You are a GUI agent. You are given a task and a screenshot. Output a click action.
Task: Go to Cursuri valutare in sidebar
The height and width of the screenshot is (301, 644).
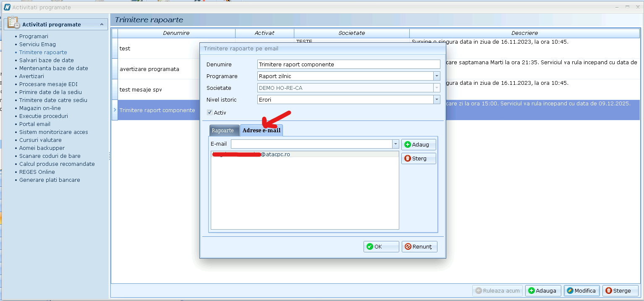(40, 140)
